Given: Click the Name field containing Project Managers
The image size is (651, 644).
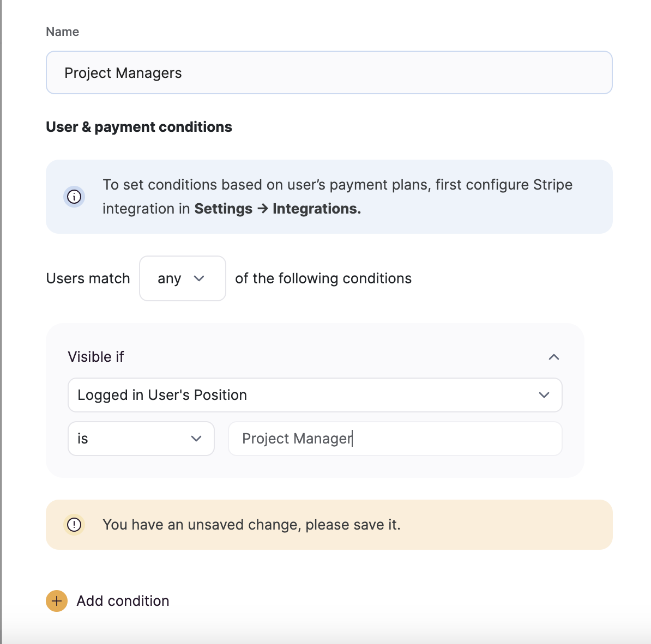Looking at the screenshot, I should click(x=329, y=72).
